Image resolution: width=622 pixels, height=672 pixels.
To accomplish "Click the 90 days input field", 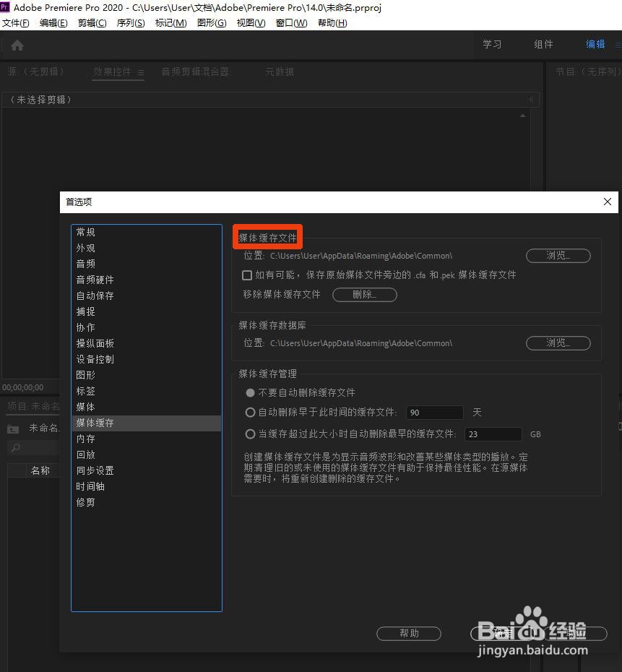I will click(x=434, y=413).
